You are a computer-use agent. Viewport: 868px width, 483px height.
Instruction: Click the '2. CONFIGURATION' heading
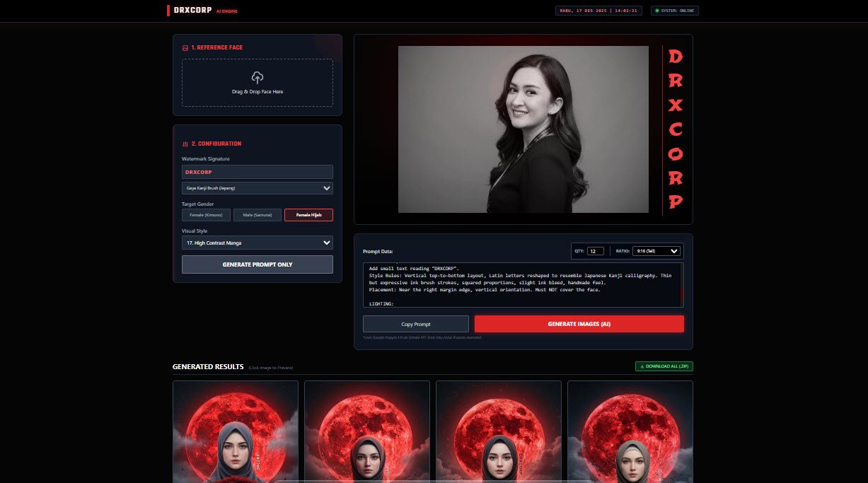pyautogui.click(x=216, y=144)
